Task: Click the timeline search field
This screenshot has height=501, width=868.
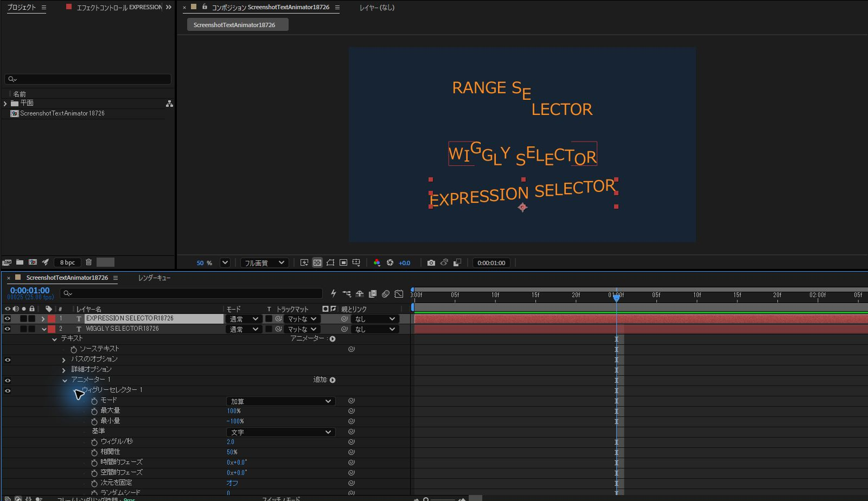Action: [191, 293]
